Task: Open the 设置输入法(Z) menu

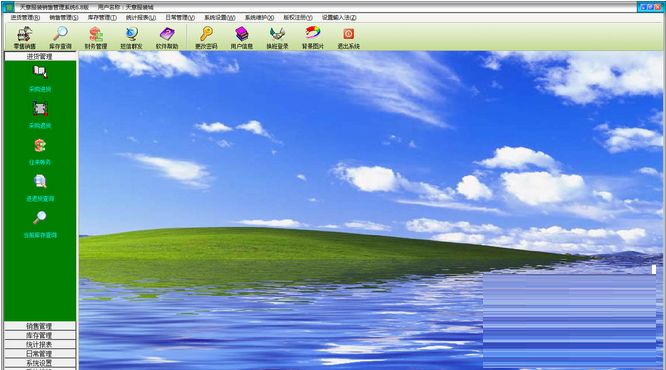Action: pos(339,17)
